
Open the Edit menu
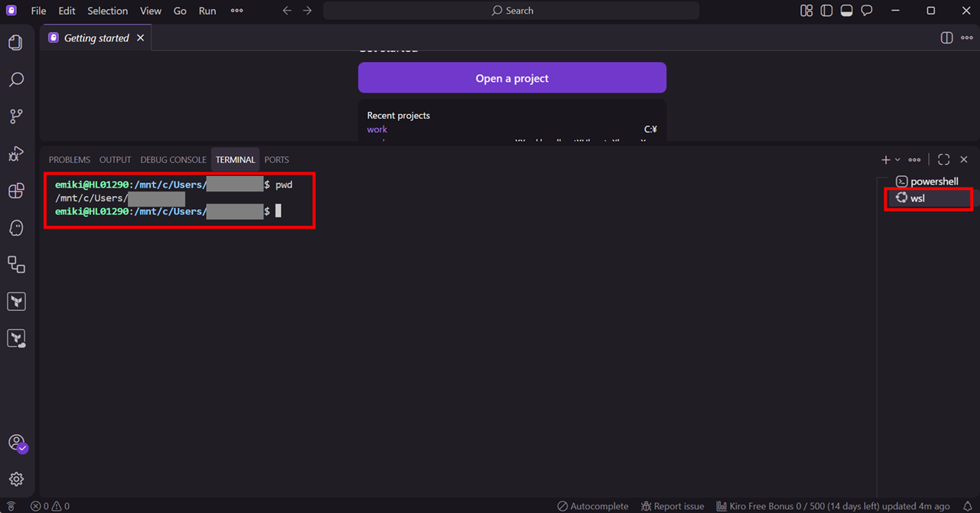tap(67, 11)
